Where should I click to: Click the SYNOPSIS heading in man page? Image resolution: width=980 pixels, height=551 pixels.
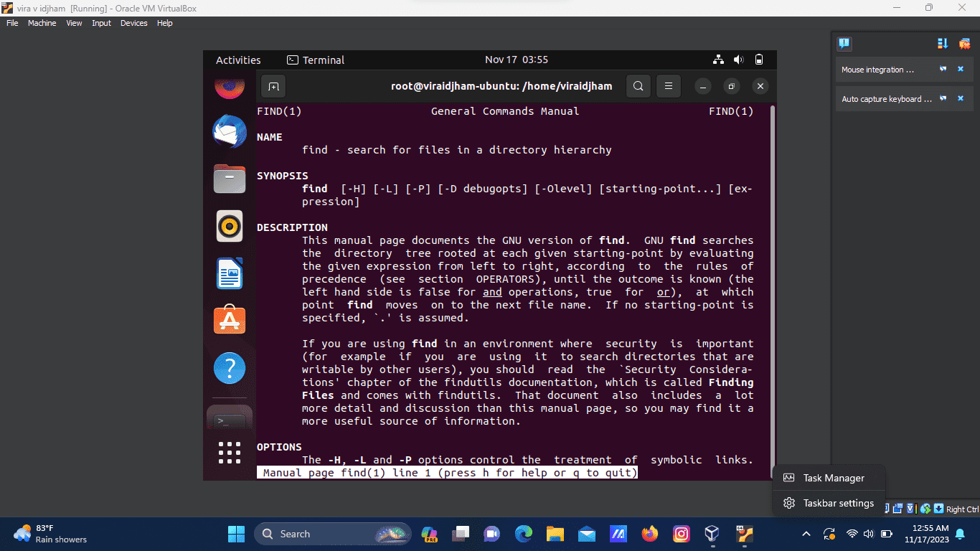click(x=283, y=176)
